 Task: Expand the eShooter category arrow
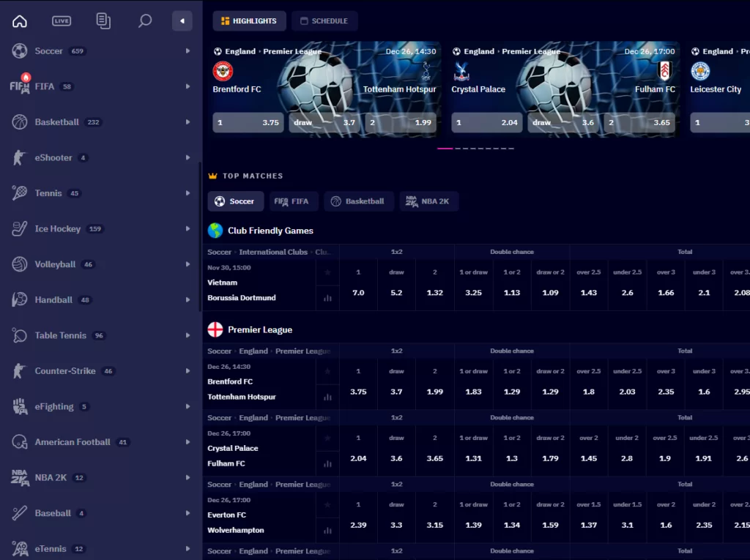pos(187,157)
